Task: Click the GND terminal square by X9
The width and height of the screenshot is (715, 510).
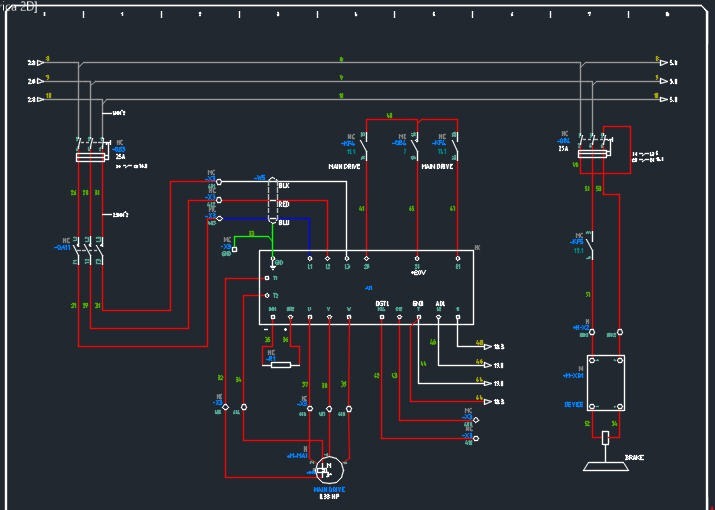Action: (234, 249)
